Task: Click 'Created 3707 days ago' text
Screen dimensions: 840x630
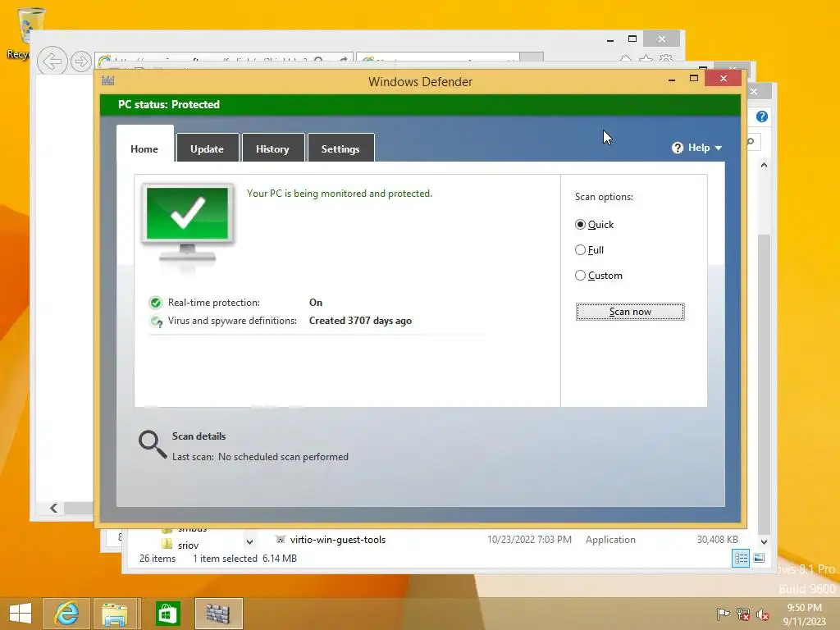Action: click(361, 321)
